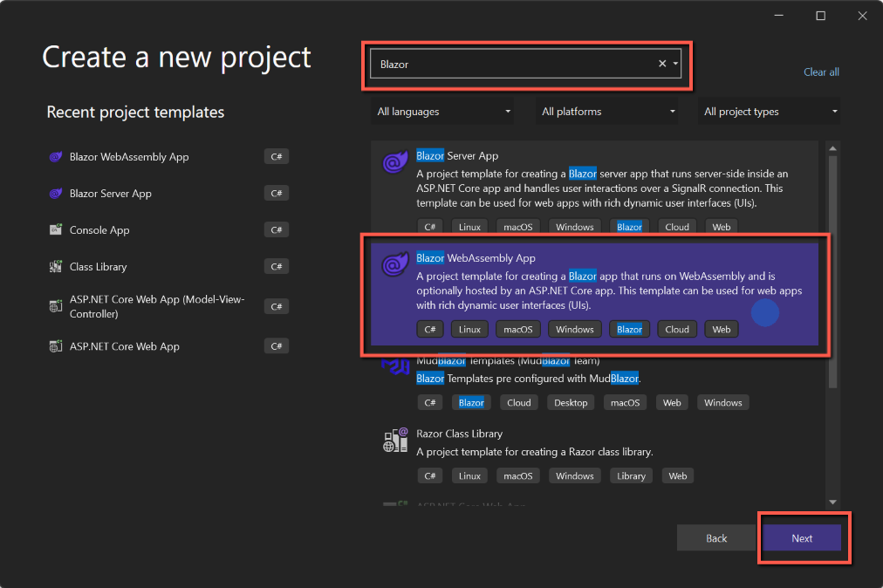The image size is (883, 588).
Task: Click the Blazor Server App template icon in results
Action: point(395,163)
